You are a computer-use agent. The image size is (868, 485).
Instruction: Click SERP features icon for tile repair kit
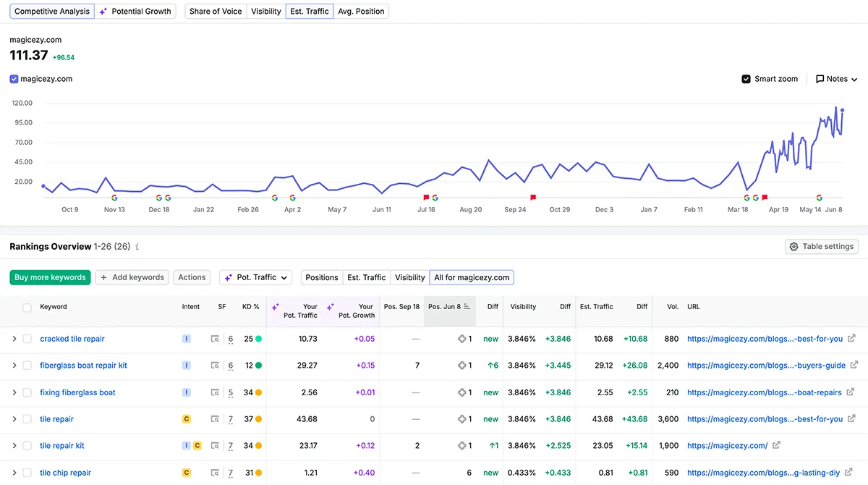point(215,446)
